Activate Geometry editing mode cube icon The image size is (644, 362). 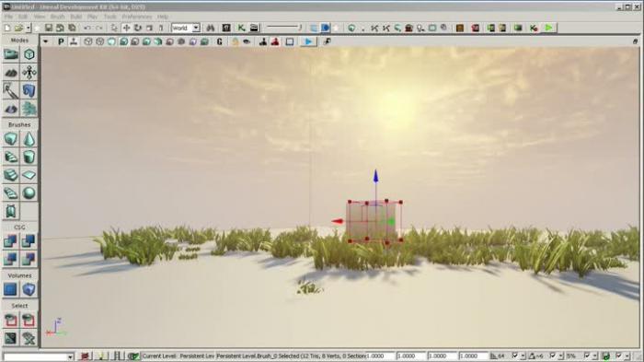point(29,54)
